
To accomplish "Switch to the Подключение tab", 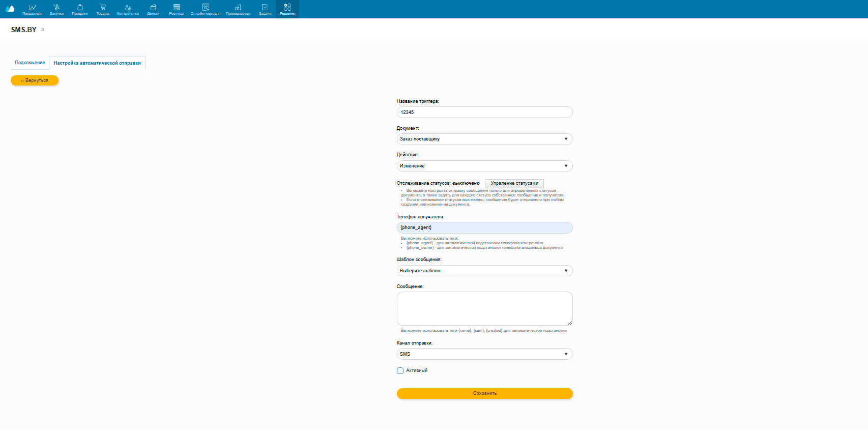I will pos(30,63).
